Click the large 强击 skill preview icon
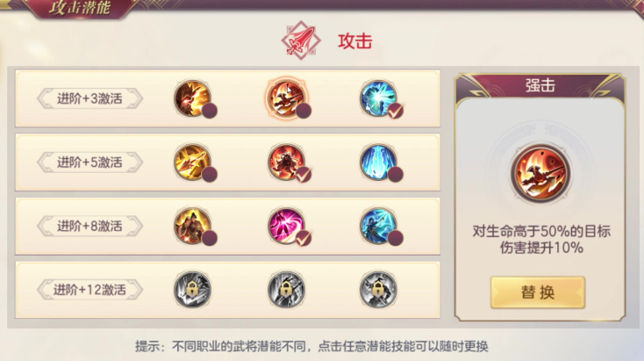Image resolution: width=644 pixels, height=361 pixels. point(540,173)
